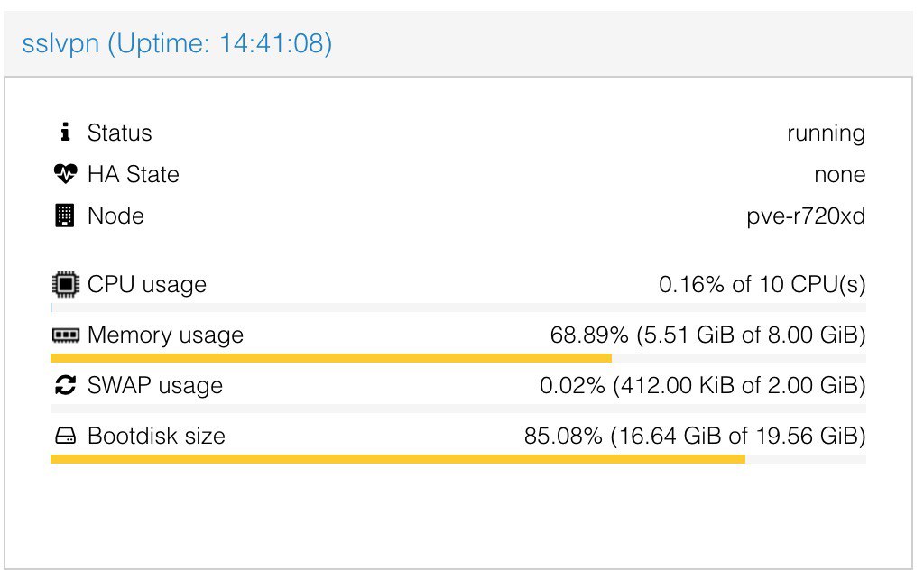
Task: Click the SWAP usage progress bar
Action: pos(457,409)
